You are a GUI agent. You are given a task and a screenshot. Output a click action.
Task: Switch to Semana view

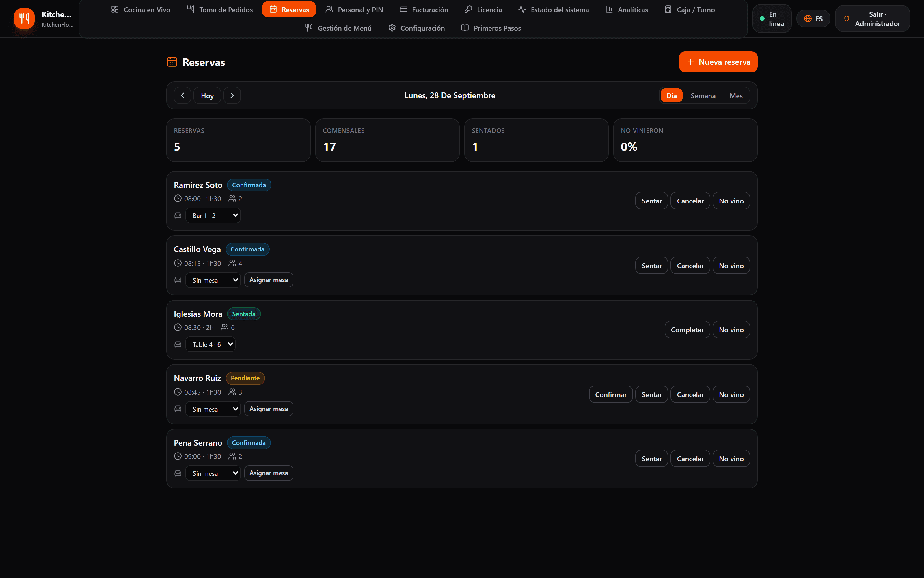tap(703, 96)
